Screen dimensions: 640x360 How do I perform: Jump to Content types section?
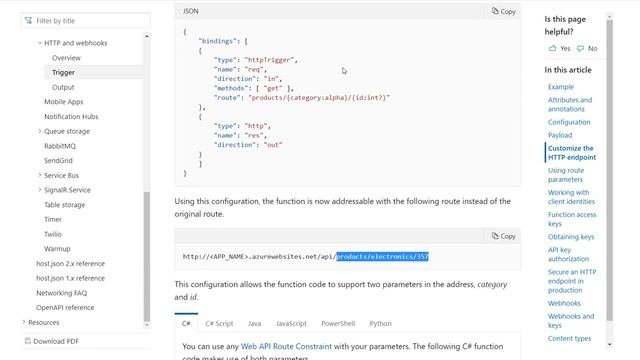click(x=569, y=338)
